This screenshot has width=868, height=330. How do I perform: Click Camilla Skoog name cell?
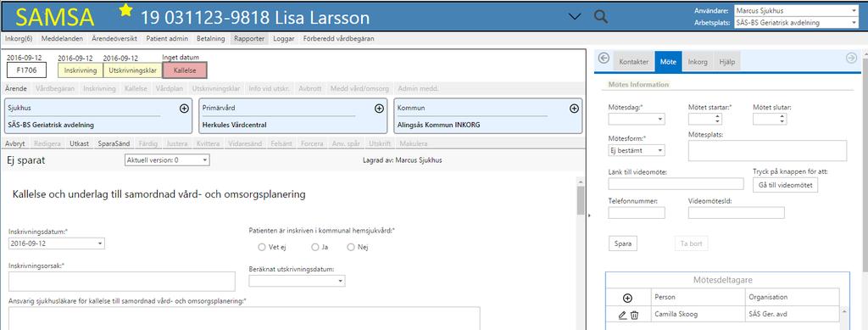[698, 315]
